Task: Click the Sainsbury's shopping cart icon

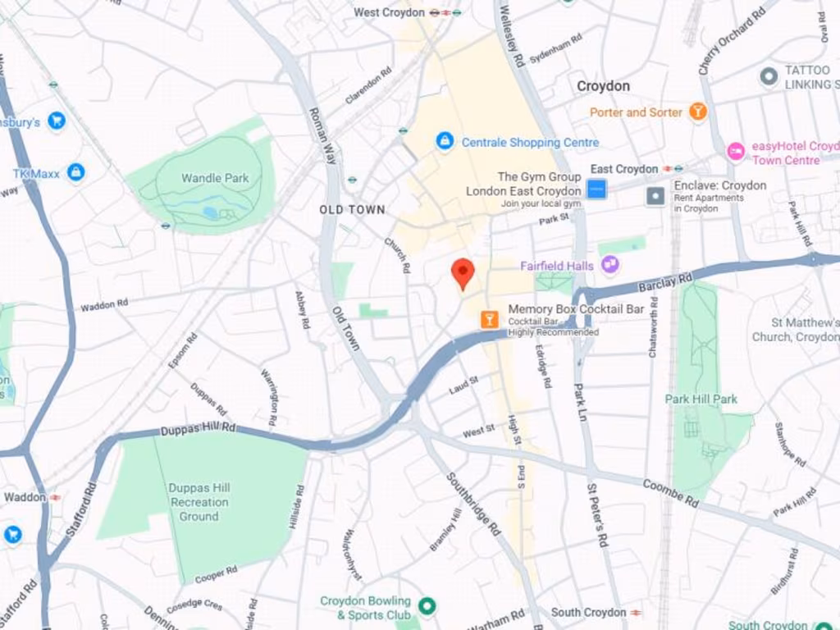Action: click(57, 121)
